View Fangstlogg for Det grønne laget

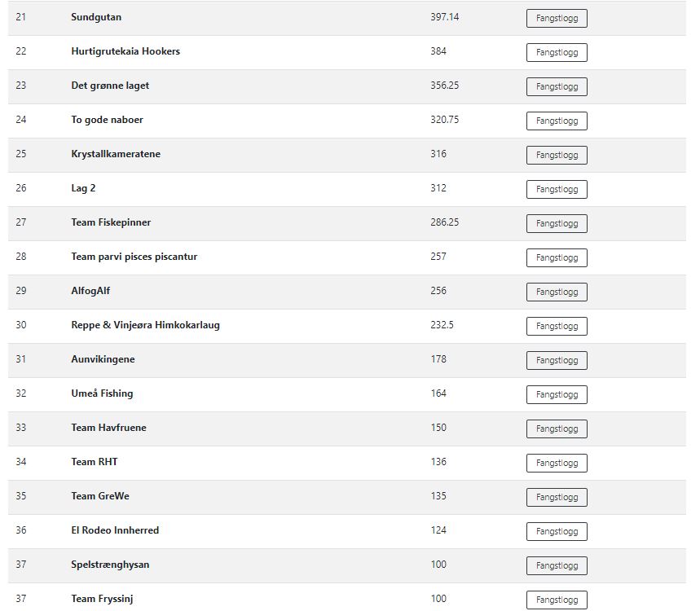(x=557, y=86)
